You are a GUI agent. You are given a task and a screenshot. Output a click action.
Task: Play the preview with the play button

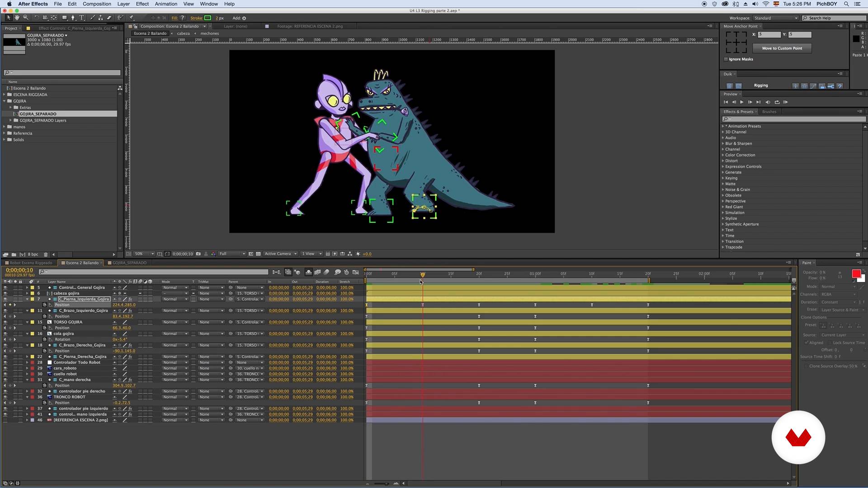click(x=742, y=102)
